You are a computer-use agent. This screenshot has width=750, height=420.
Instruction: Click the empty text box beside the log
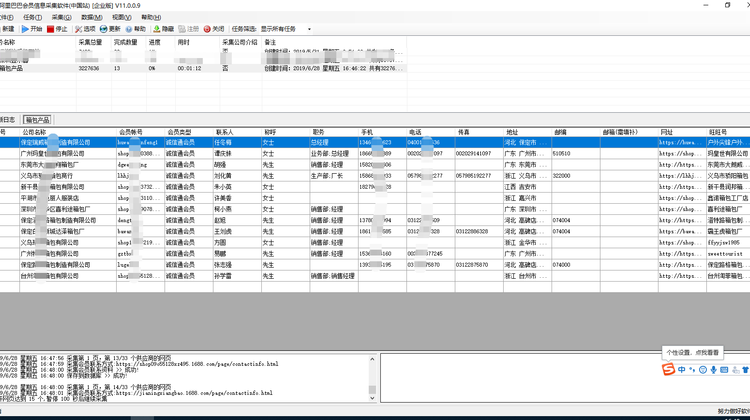pyautogui.click(x=565, y=378)
